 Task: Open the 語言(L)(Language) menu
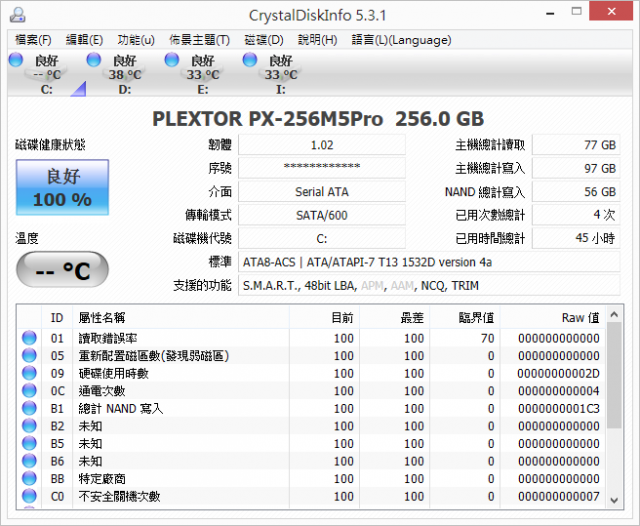(401, 40)
